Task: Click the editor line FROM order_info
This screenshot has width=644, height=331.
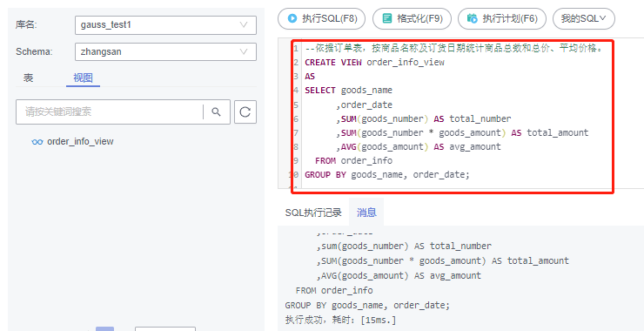Action: click(353, 161)
